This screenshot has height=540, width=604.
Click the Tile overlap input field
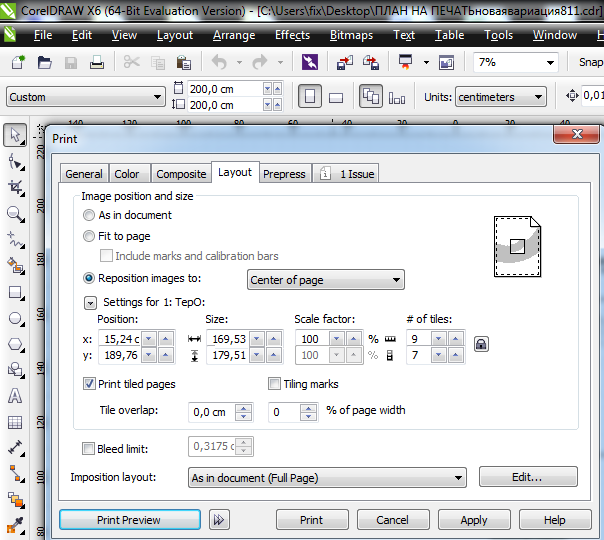[210, 411]
